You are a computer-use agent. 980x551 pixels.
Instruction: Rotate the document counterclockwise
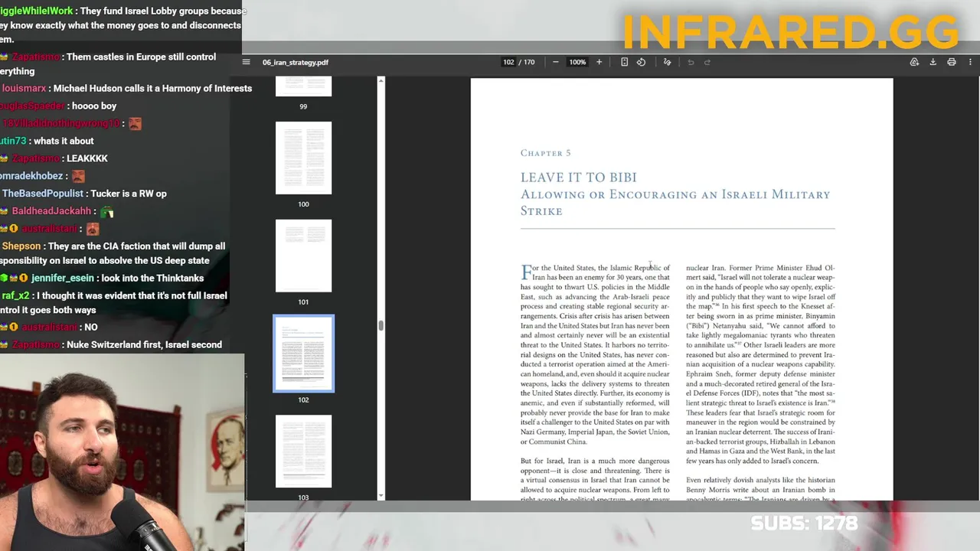[x=641, y=62]
